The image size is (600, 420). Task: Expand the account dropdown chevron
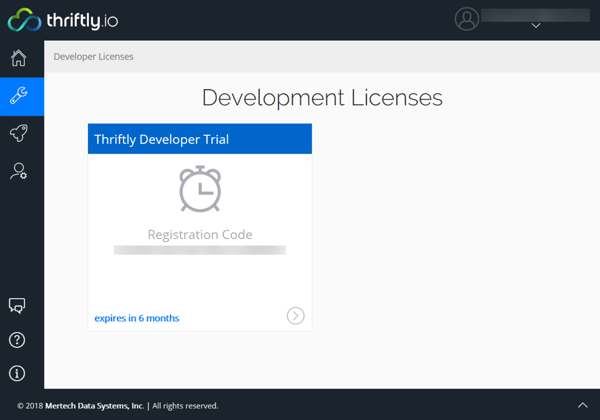coord(536,26)
